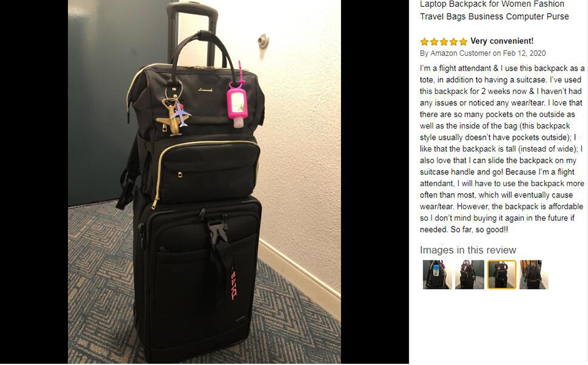The image size is (588, 365).
Task: Click the 'Images in this review' heading
Action: tap(468, 250)
